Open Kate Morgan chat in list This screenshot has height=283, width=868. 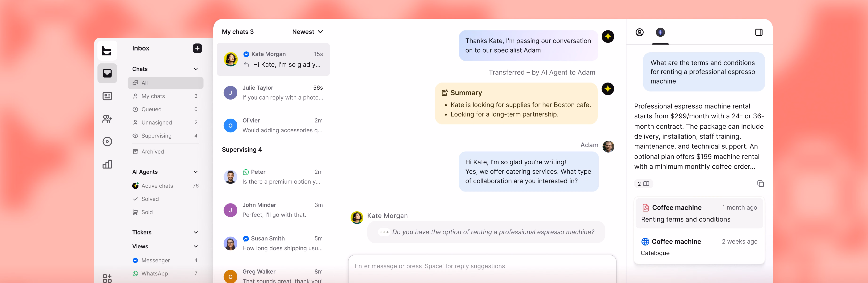(x=273, y=59)
